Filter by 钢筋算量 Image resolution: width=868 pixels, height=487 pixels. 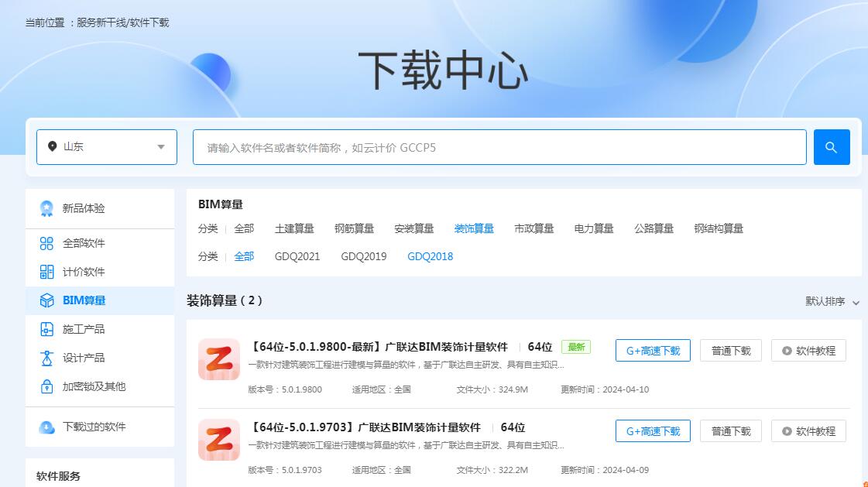pos(354,228)
